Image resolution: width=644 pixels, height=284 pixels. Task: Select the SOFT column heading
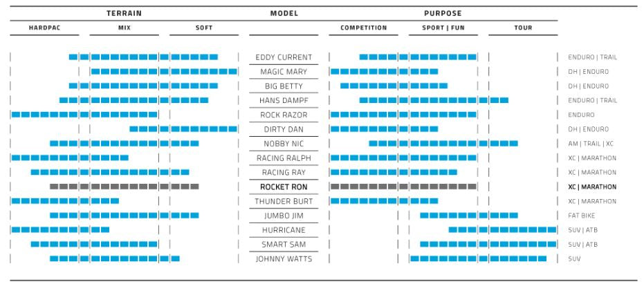[204, 28]
